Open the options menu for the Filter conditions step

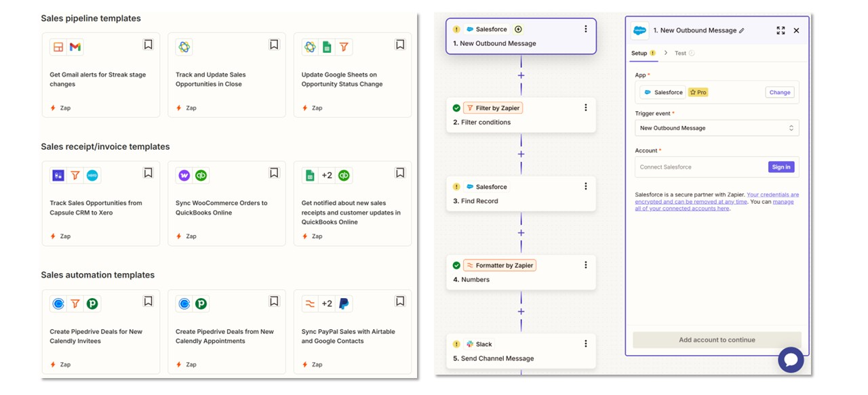pyautogui.click(x=586, y=108)
